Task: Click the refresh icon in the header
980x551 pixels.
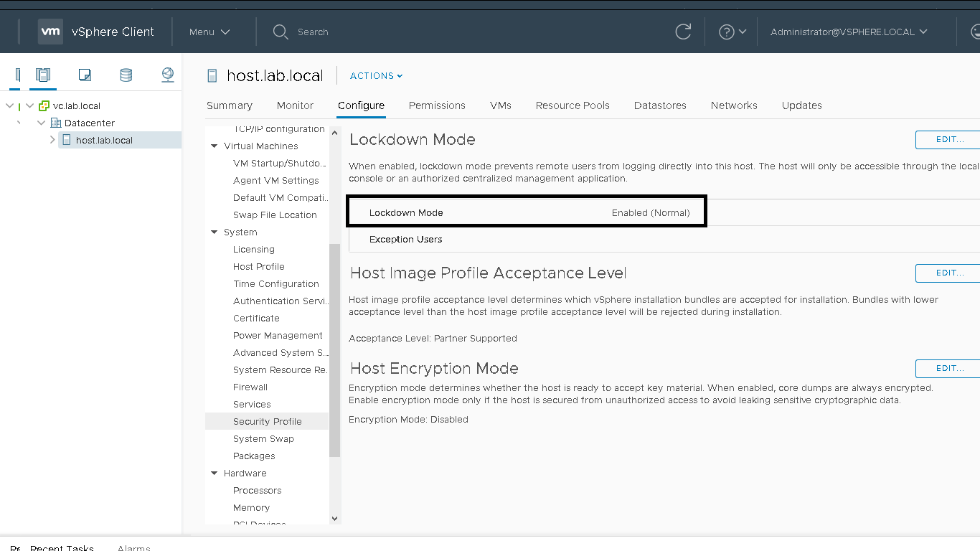Action: [683, 32]
